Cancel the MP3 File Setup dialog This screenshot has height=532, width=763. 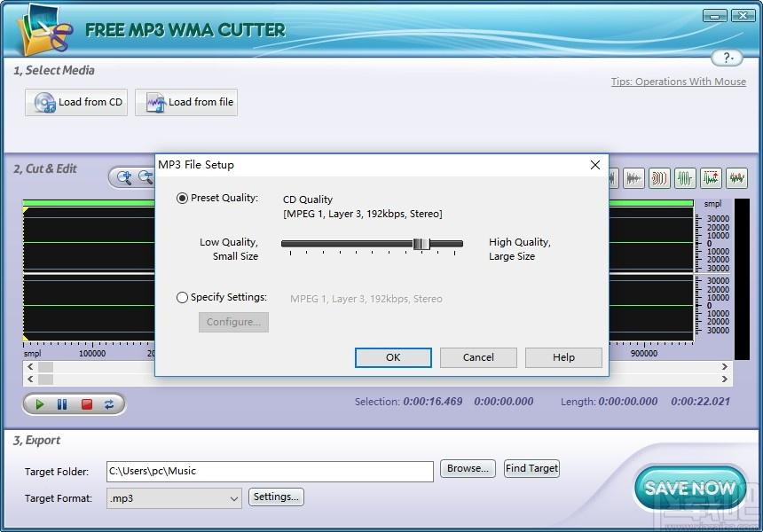pyautogui.click(x=478, y=357)
